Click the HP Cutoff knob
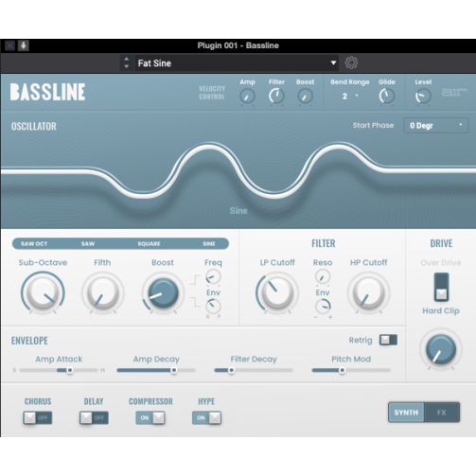The width and height of the screenshot is (476, 476). click(368, 292)
